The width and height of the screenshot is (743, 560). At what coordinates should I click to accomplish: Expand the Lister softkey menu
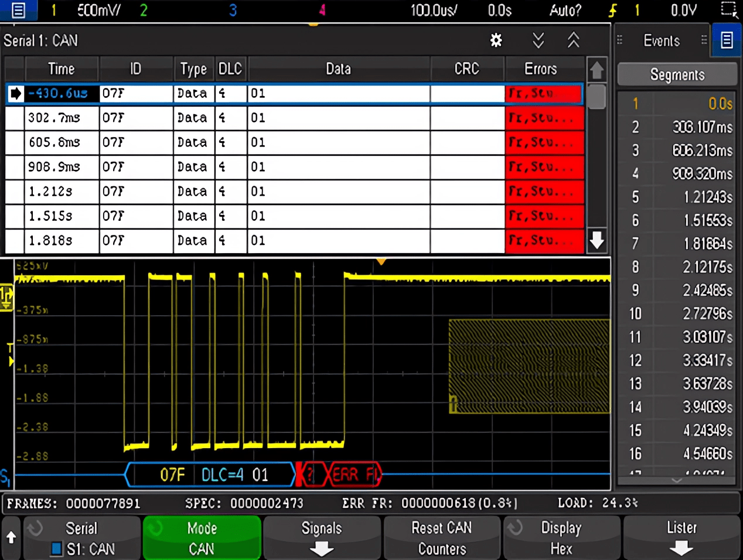tap(681, 538)
